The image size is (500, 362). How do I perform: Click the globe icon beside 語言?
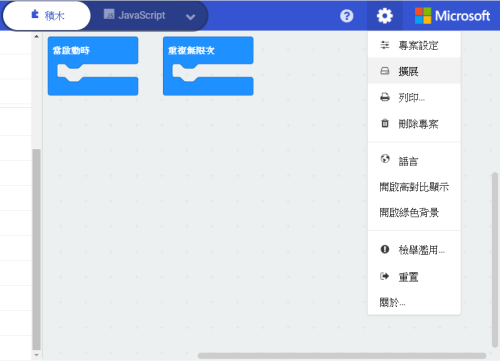385,159
